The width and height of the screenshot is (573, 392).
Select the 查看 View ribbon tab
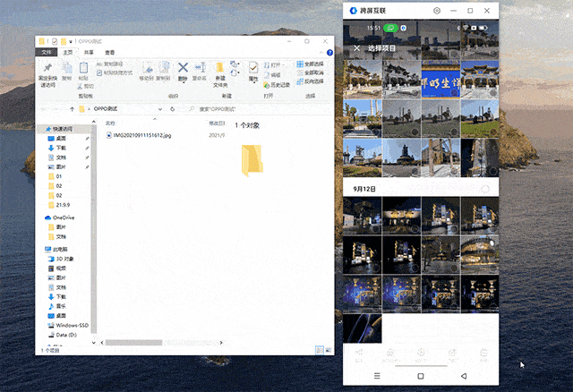(109, 53)
